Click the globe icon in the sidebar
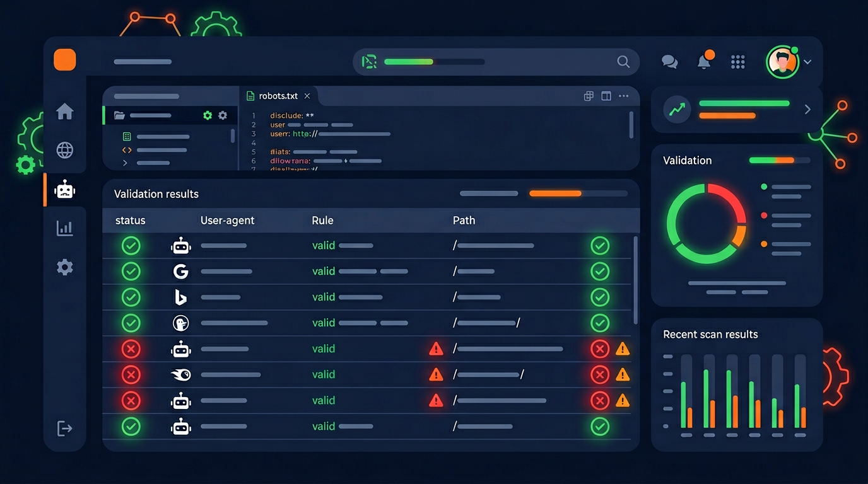The height and width of the screenshot is (484, 868). point(65,151)
